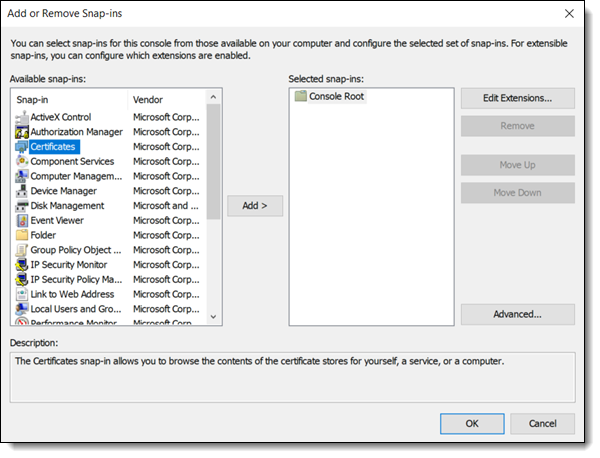Screen dimensions: 600x458
Task: Select Console Root in selected snap-ins
Action: coord(334,97)
